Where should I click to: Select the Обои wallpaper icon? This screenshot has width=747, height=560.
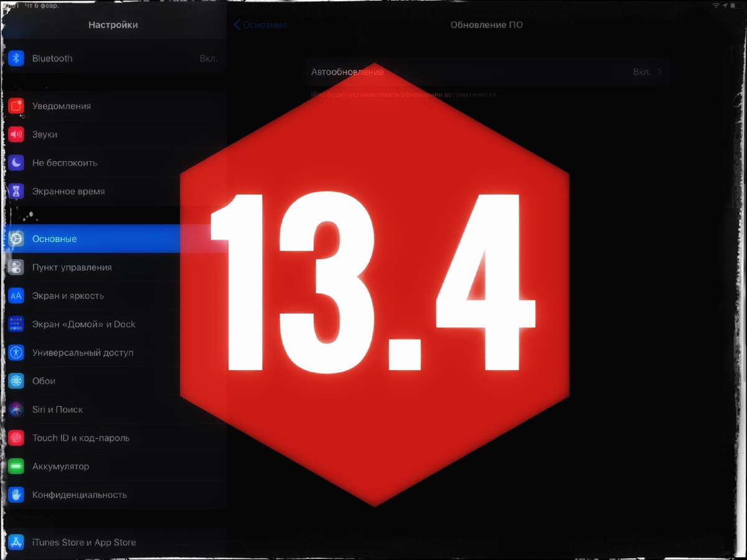[x=16, y=381]
